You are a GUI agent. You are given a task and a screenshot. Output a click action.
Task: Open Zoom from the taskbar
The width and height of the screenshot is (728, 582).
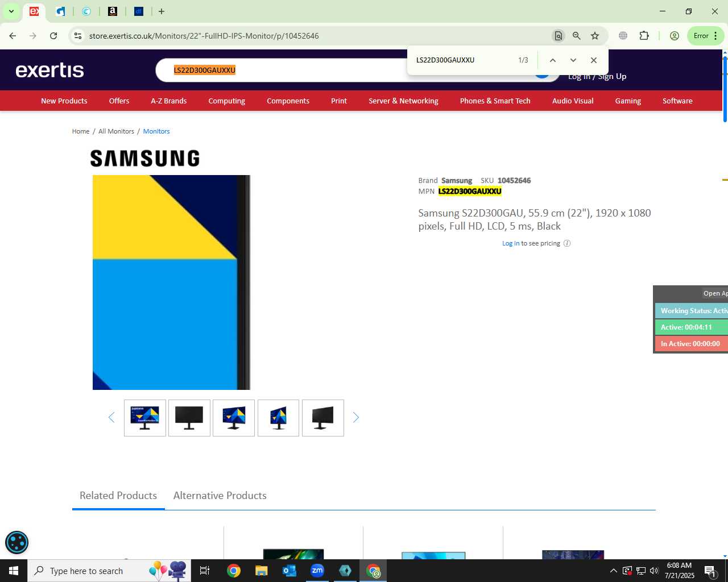(317, 571)
